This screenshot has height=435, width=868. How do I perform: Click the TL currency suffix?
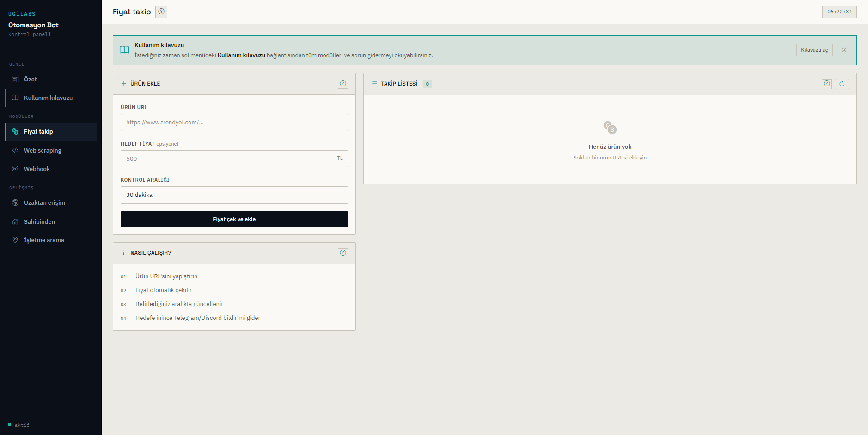[340, 159]
